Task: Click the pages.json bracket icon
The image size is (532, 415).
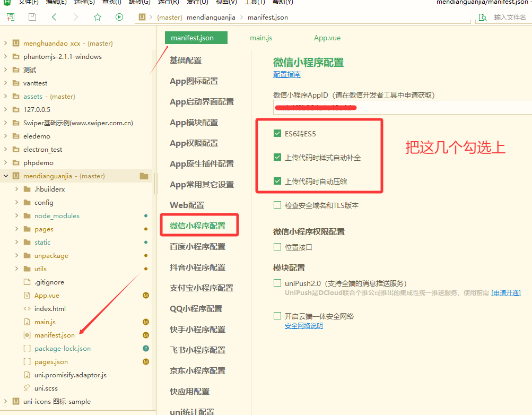Action: [27, 361]
